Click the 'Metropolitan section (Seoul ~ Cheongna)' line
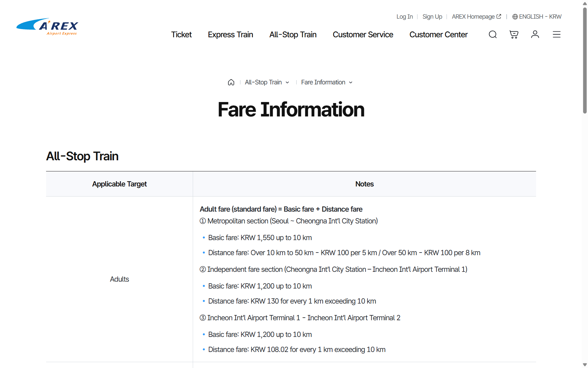 tap(289, 221)
